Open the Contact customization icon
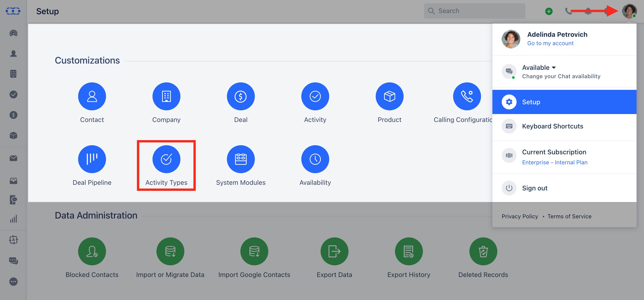644x300 pixels. 92,96
